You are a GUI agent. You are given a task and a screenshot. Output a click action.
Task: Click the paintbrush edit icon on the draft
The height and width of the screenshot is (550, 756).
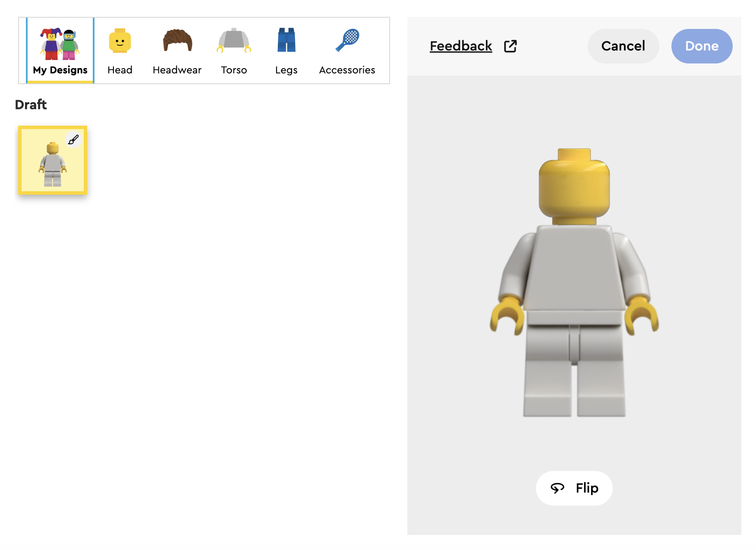pyautogui.click(x=73, y=140)
